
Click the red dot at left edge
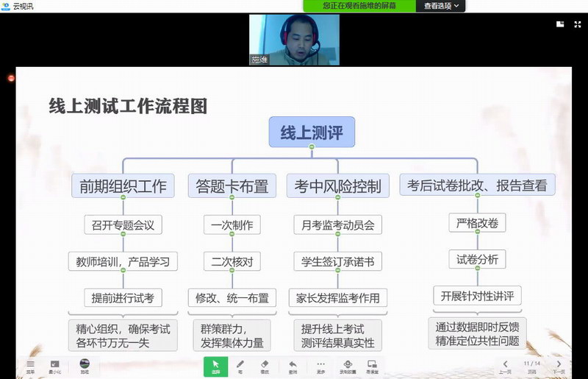coord(11,77)
